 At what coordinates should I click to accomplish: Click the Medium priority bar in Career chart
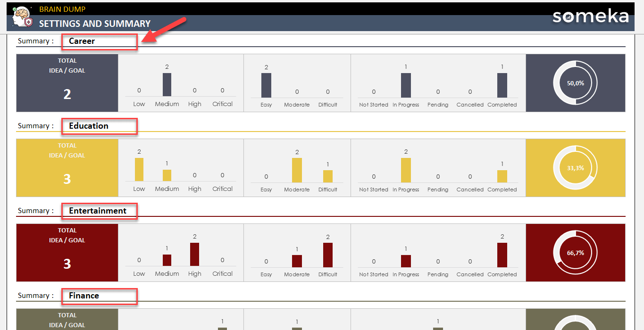[167, 85]
